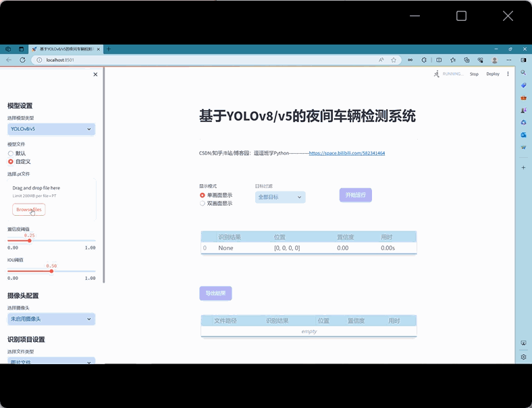The height and width of the screenshot is (408, 532).
Task: Open the space.bilibili.com link
Action: (347, 153)
